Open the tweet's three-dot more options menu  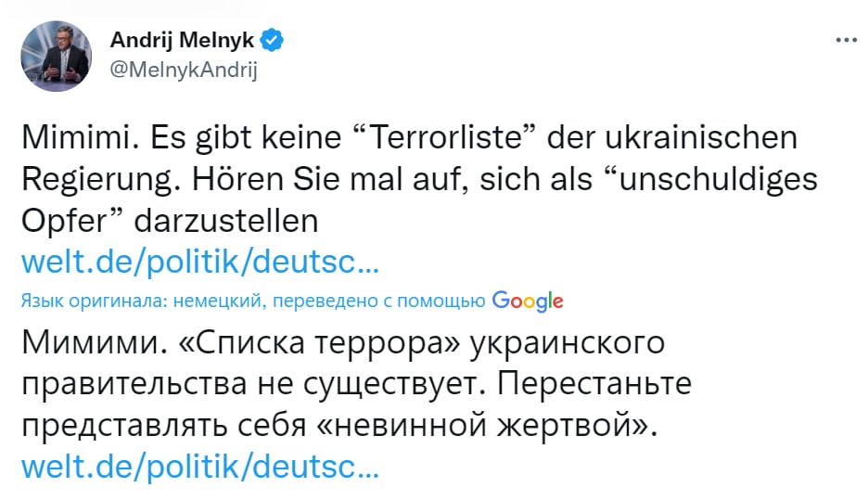coord(846,41)
